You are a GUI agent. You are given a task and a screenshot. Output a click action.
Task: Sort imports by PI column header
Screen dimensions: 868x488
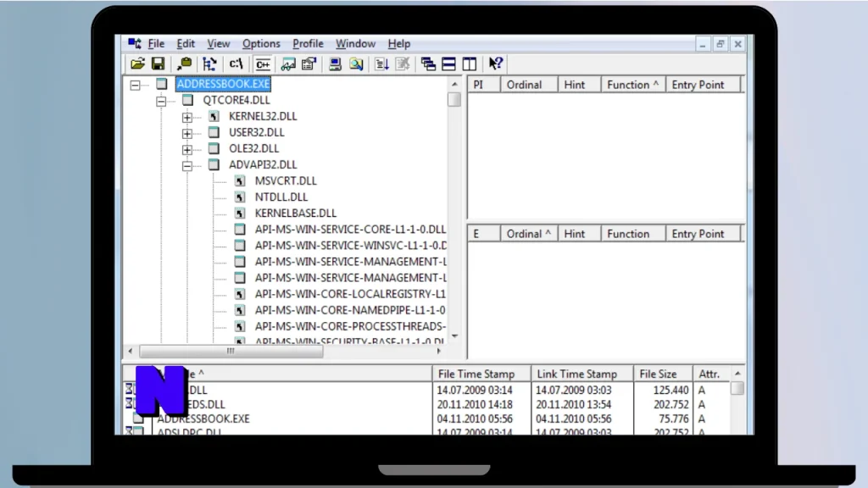484,85
